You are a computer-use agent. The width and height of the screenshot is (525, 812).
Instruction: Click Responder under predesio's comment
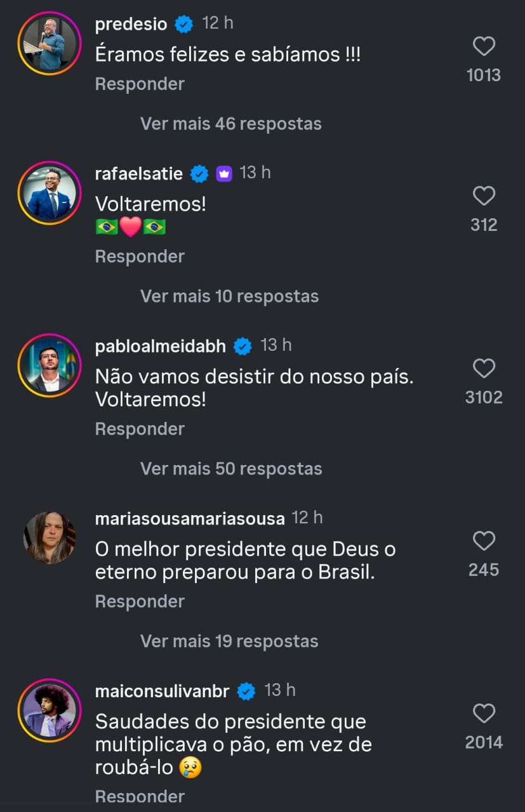140,84
